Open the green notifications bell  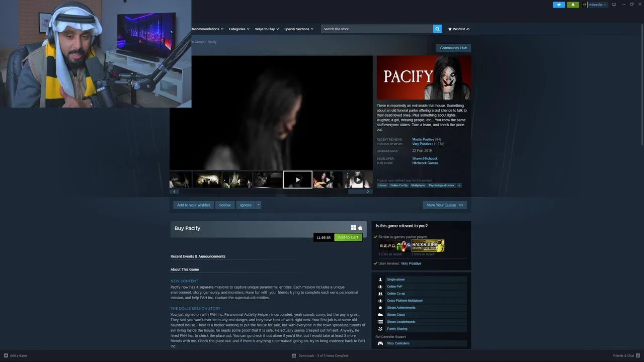point(573,5)
